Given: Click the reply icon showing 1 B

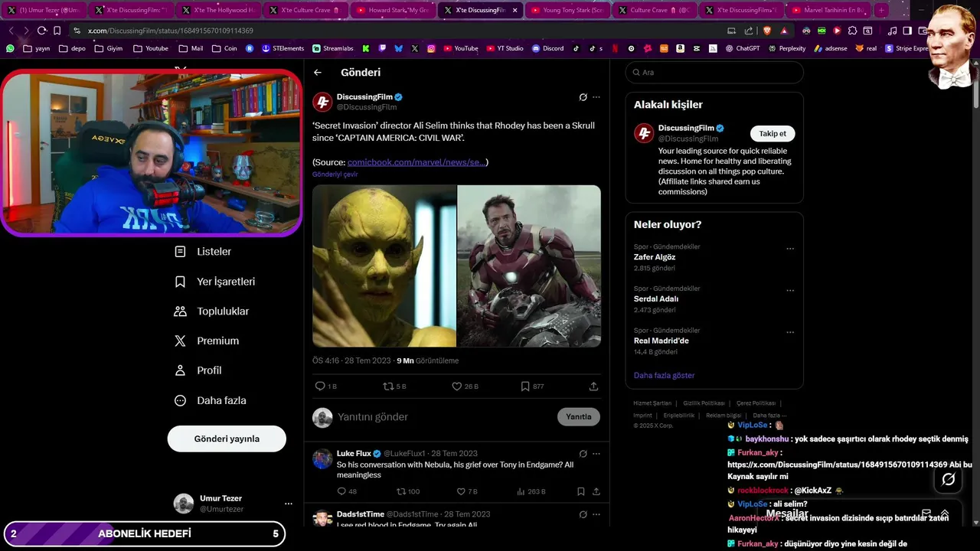Looking at the screenshot, I should [320, 386].
